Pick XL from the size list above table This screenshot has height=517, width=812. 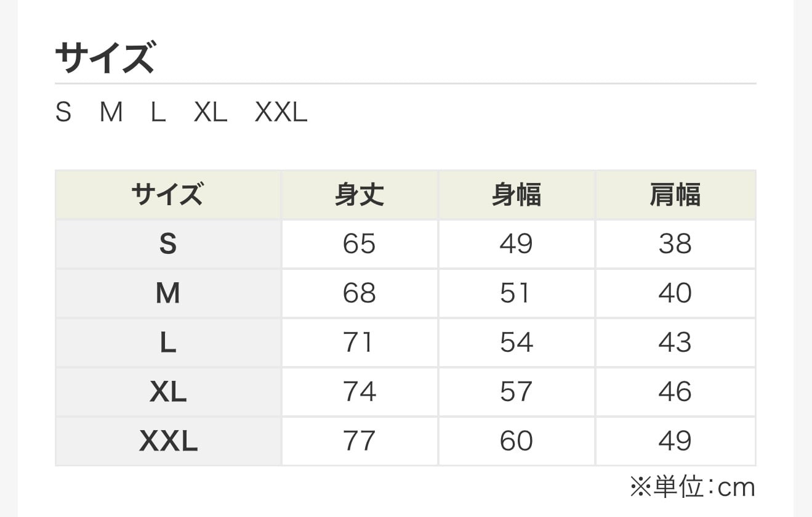click(211, 113)
